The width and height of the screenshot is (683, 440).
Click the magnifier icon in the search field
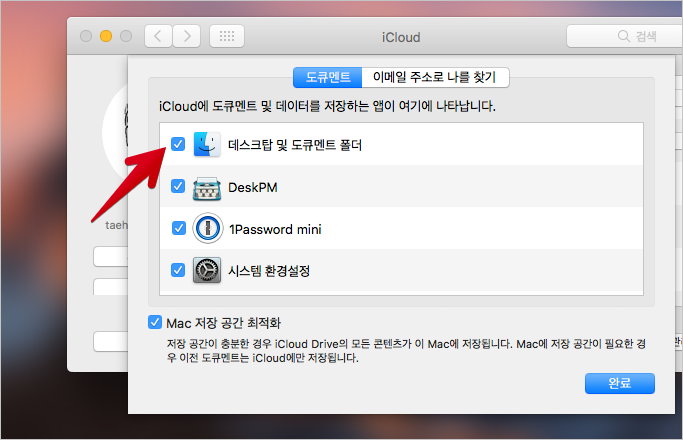pyautogui.click(x=624, y=36)
